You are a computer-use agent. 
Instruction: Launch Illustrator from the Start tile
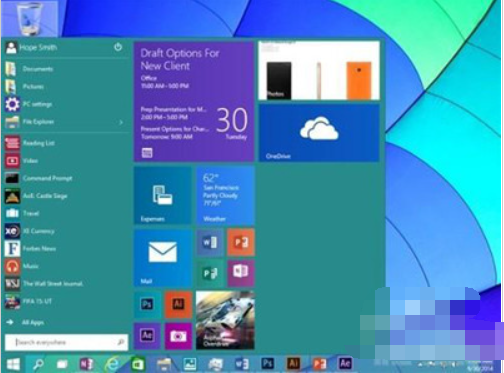pyautogui.click(x=178, y=305)
